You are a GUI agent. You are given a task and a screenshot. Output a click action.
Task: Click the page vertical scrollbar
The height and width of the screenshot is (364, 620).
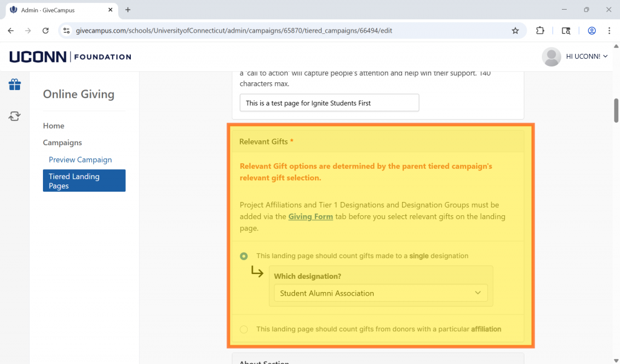616,110
